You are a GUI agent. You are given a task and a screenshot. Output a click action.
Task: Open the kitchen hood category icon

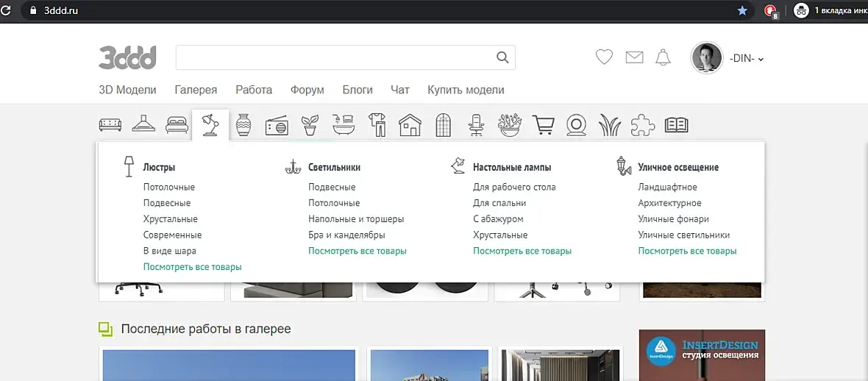click(143, 124)
